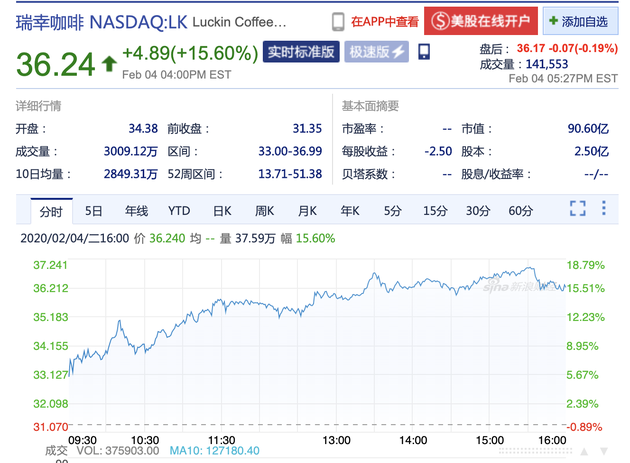
Task: Click the 股本 value 2.50亿
Action: click(591, 152)
